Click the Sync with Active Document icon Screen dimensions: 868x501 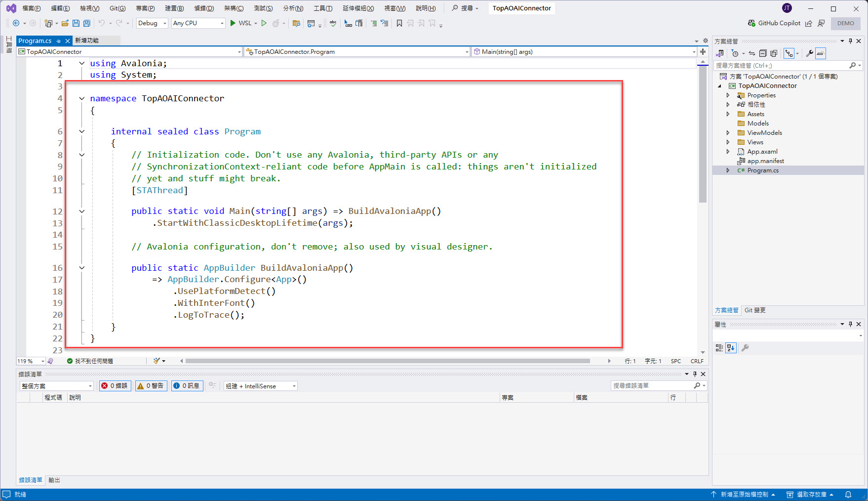click(751, 53)
